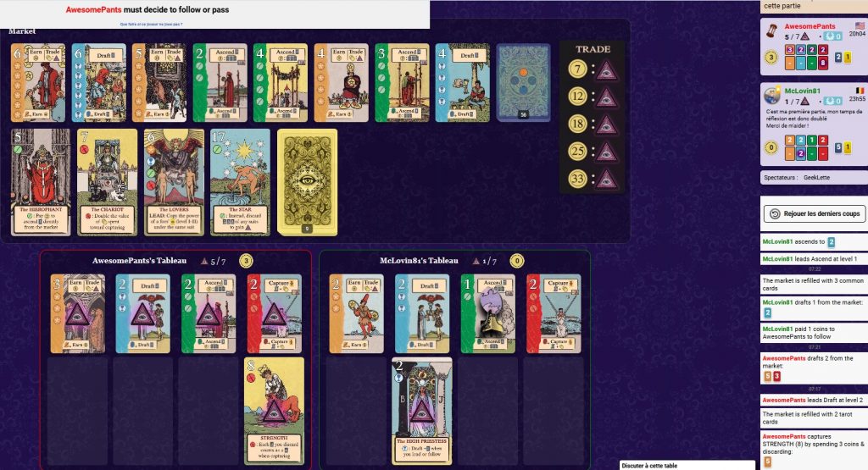Choose the 18-coin trade option

[593, 124]
